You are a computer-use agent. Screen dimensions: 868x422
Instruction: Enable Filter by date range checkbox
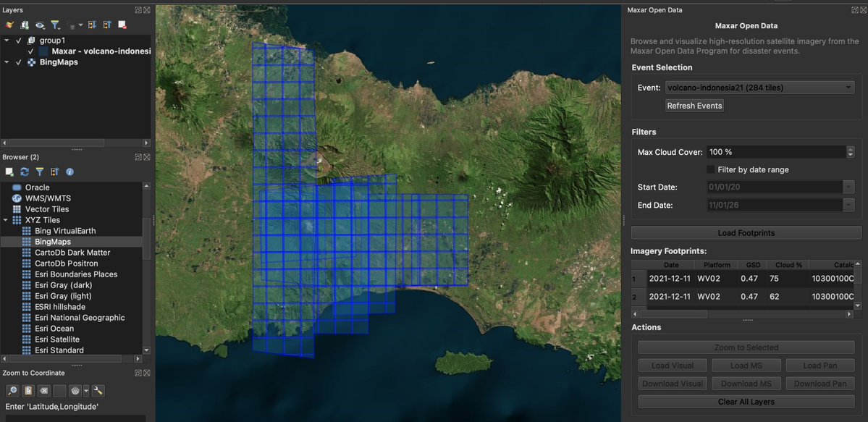(711, 169)
